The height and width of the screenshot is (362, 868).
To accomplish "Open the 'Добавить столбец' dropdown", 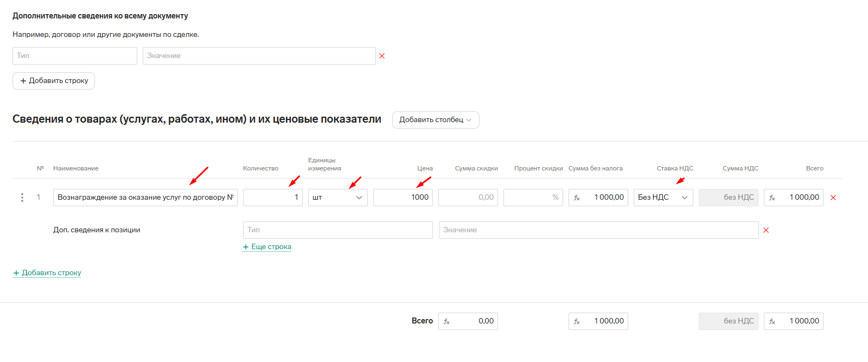I will [435, 120].
